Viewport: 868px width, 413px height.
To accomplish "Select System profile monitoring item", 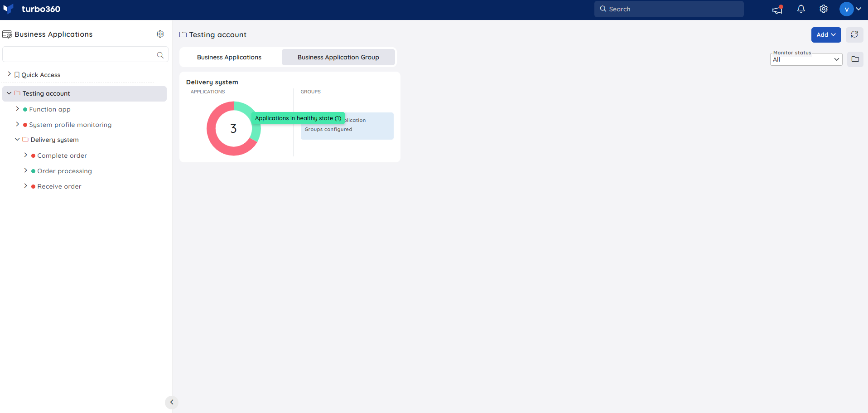I will [x=70, y=125].
